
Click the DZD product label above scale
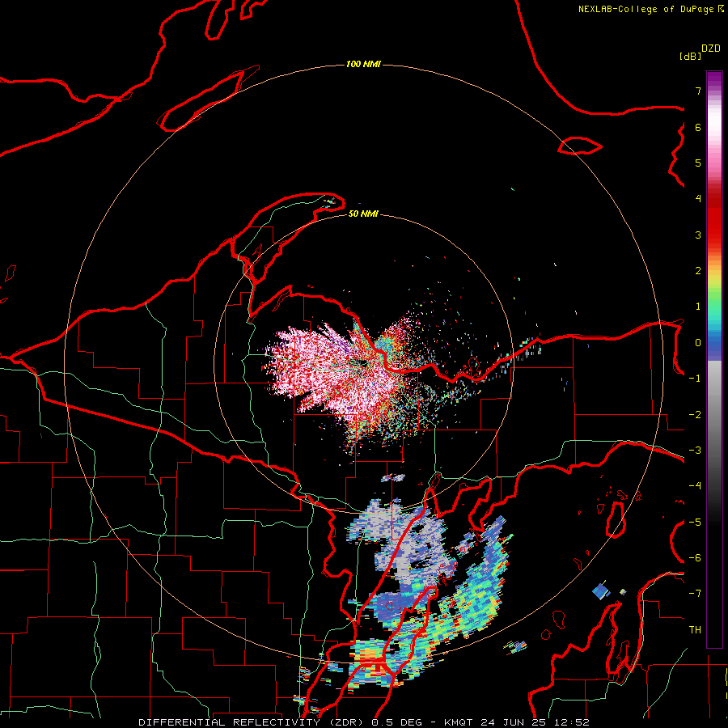tap(711, 49)
